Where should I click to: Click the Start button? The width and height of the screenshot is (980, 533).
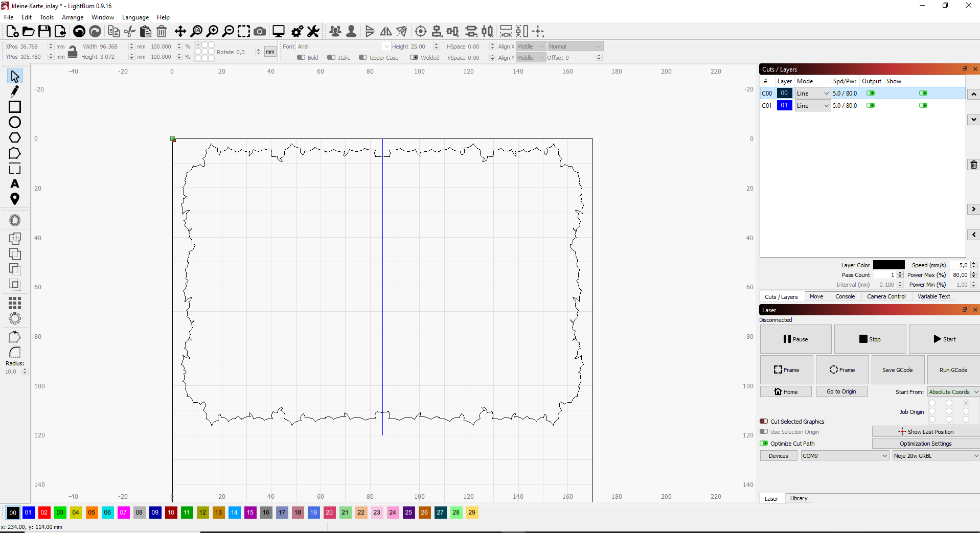pyautogui.click(x=944, y=339)
